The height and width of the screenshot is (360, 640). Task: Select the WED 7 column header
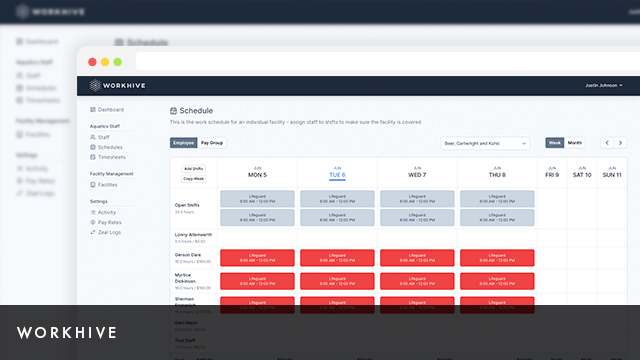pos(417,172)
